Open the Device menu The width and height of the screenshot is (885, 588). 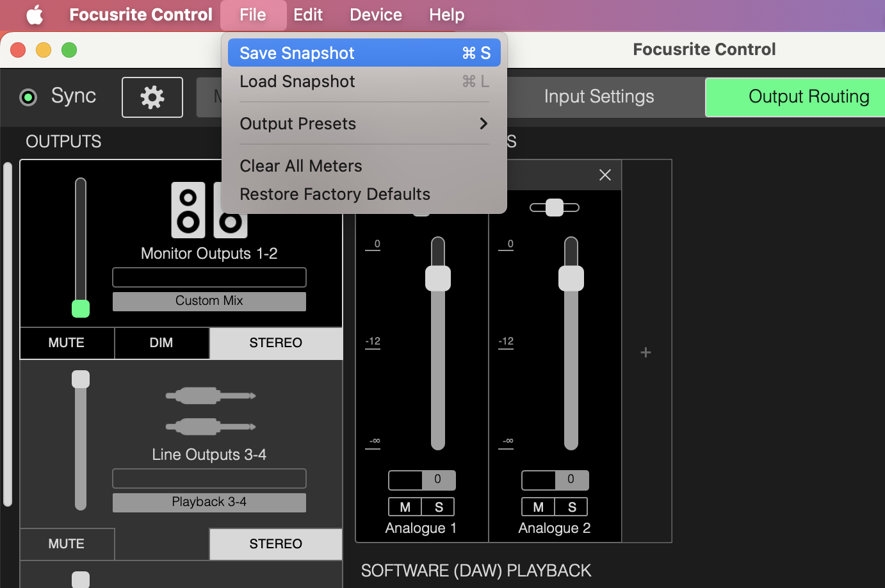[x=376, y=15]
